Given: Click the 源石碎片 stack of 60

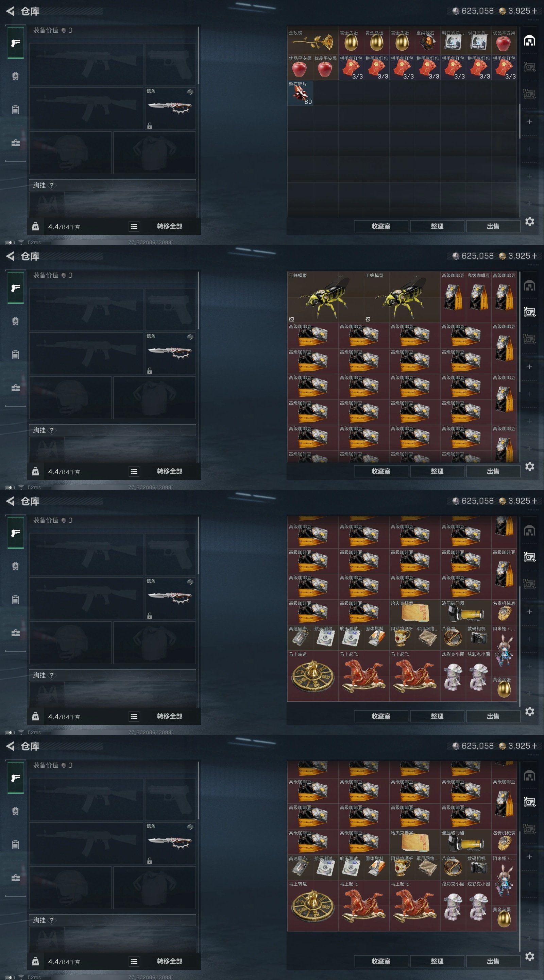Looking at the screenshot, I should click(300, 93).
